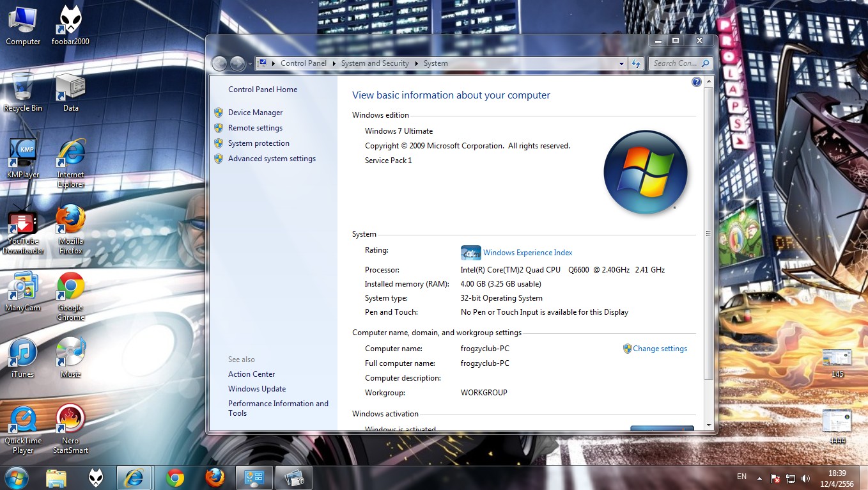Select the QuickTime Player desktop shortcut

[x=23, y=429]
